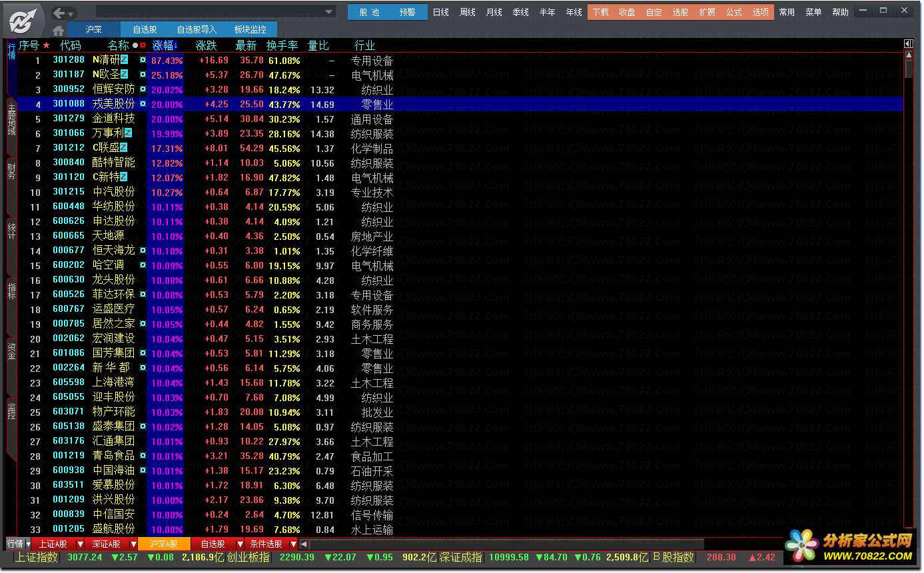Viewport: 924px width, 573px height.
Task: Click the 行业 column header
Action: [x=365, y=45]
